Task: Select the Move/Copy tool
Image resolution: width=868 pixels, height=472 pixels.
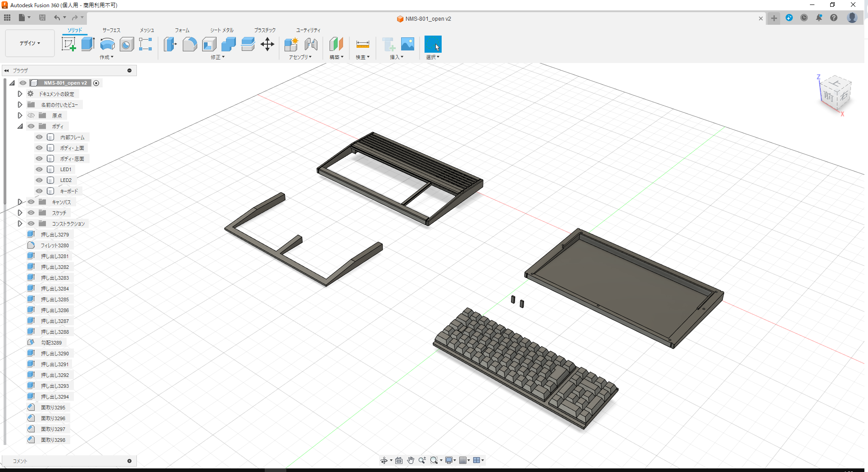Action: point(267,44)
